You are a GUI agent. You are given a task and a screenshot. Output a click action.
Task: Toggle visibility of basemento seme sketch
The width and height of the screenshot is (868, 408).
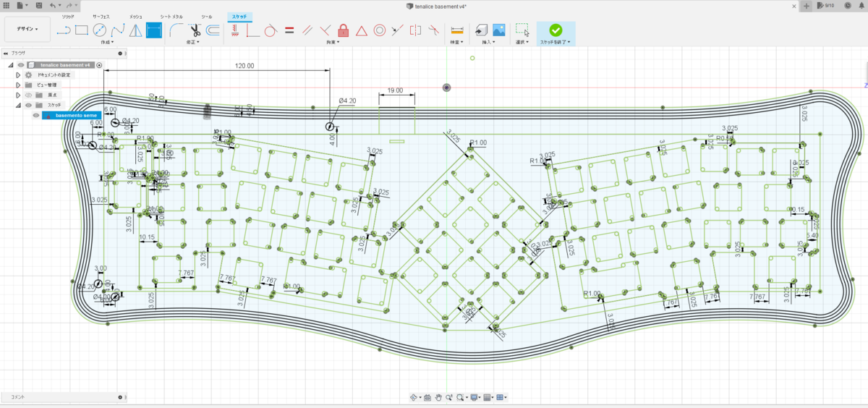tap(35, 115)
